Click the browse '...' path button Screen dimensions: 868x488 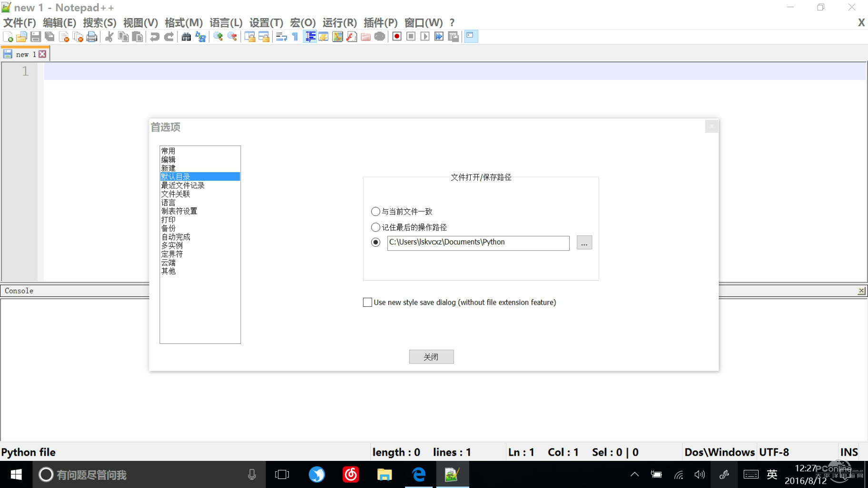(584, 243)
